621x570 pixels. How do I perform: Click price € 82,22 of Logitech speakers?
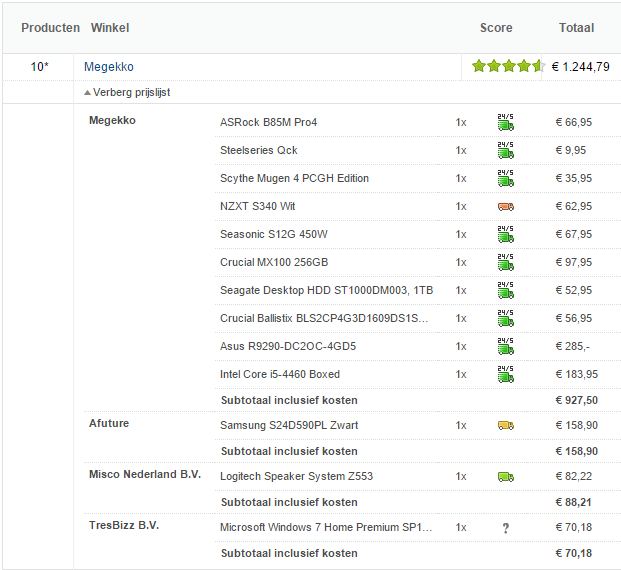pos(574,477)
